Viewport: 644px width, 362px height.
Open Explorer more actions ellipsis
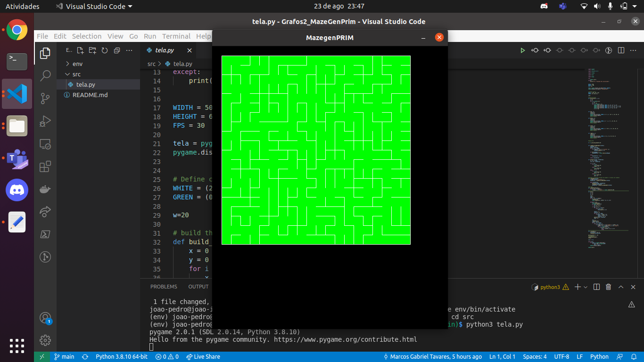click(129, 50)
